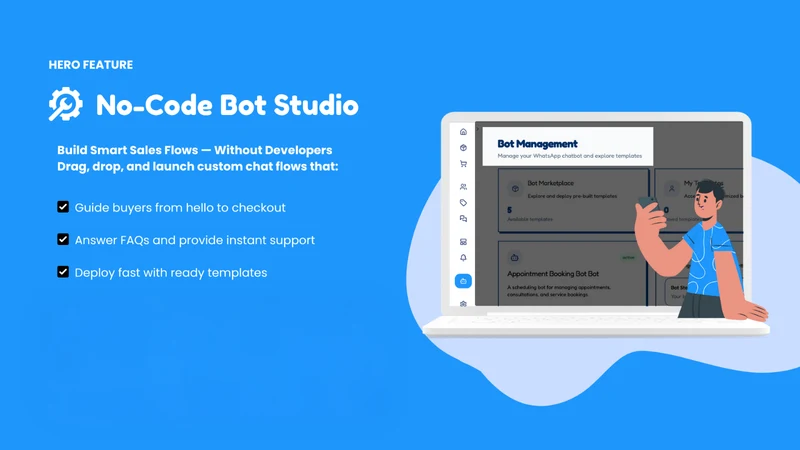Click "Manage your WhatsApp chatbot" subtitle

[x=570, y=156]
